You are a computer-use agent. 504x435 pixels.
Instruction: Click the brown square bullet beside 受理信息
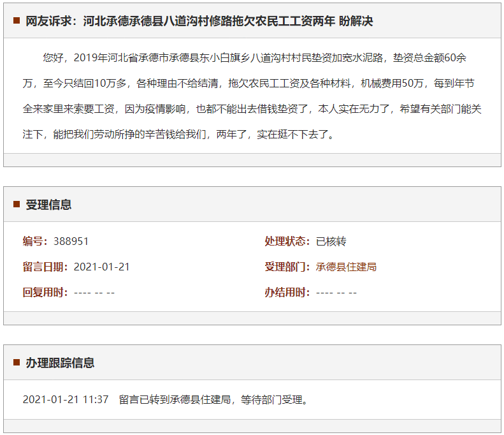(17, 205)
